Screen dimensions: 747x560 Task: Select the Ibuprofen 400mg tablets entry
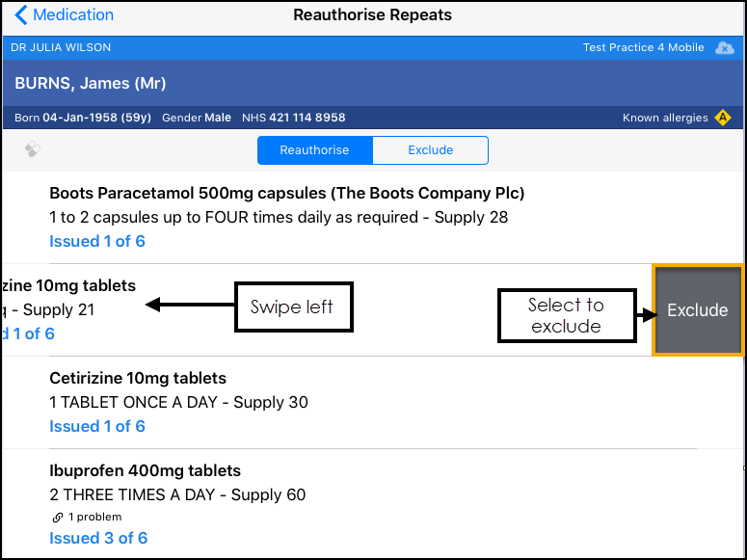point(145,471)
